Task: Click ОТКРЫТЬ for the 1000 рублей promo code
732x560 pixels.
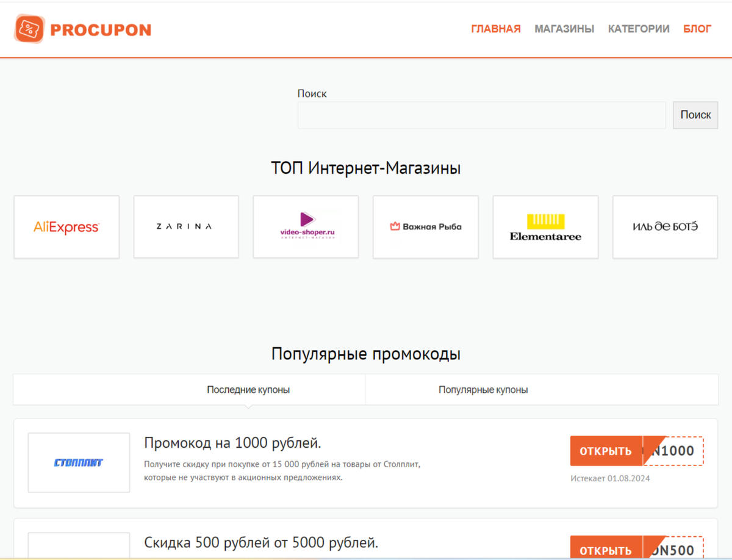Action: point(606,451)
